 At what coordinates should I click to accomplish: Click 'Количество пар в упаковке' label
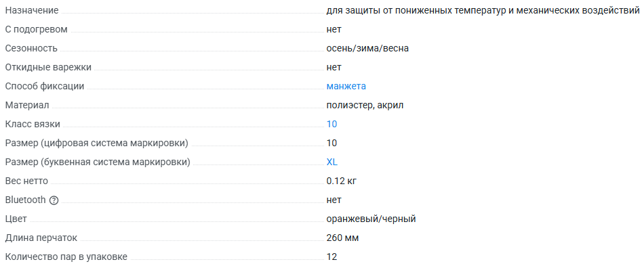pos(66,257)
